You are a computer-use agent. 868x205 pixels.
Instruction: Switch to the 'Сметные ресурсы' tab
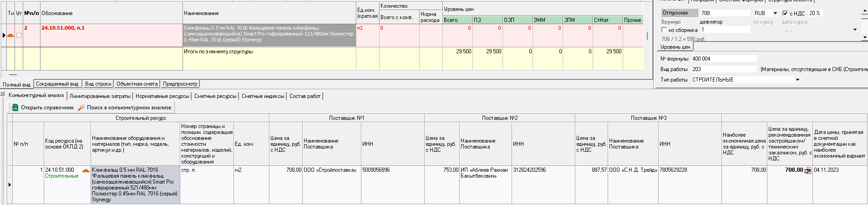click(215, 96)
